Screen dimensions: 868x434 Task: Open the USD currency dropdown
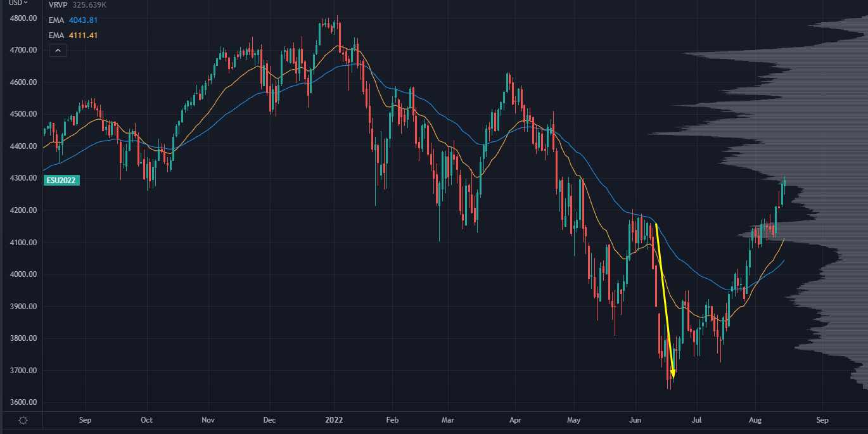[19, 3]
